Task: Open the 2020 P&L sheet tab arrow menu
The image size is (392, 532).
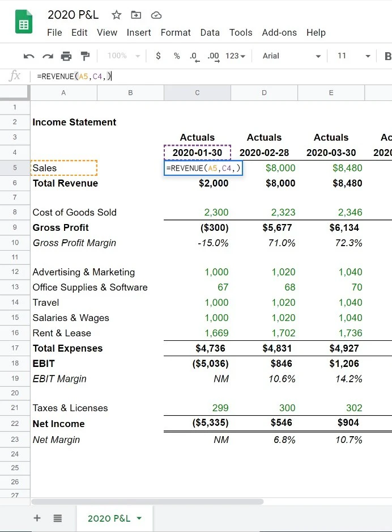Action: click(x=139, y=518)
